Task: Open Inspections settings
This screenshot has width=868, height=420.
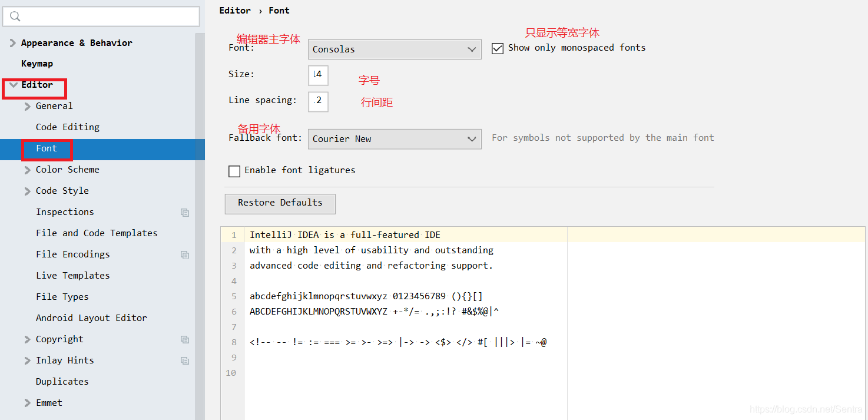Action: coord(65,212)
